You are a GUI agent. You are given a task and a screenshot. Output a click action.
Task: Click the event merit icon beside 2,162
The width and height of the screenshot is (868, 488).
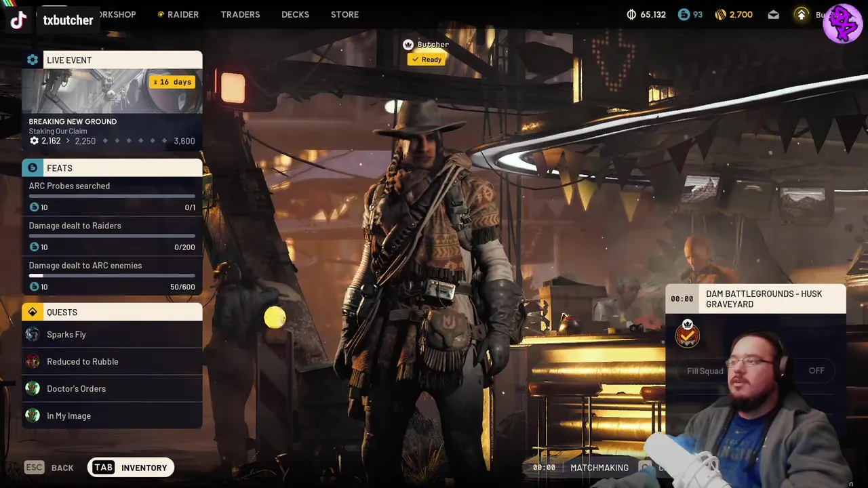click(x=34, y=141)
